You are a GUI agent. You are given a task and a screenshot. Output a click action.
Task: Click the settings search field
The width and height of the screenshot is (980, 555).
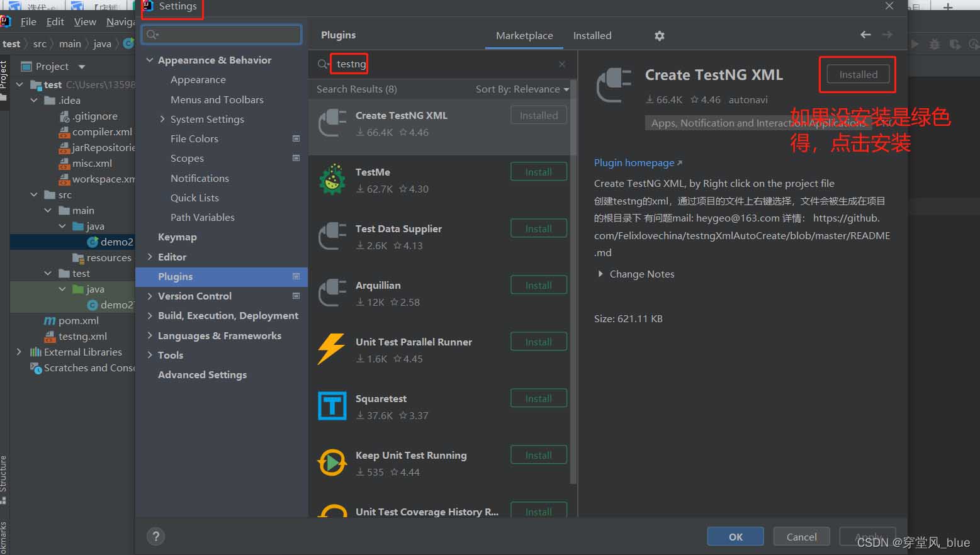coord(222,35)
